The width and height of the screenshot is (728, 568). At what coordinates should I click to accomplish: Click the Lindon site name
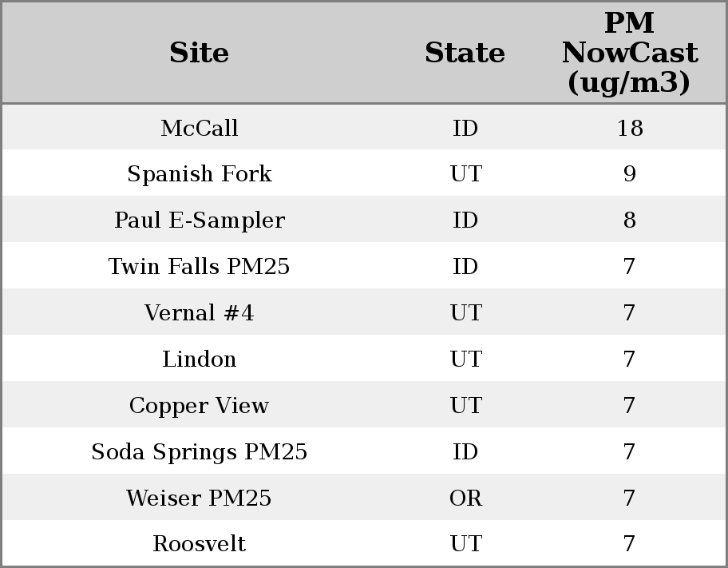[199, 359]
